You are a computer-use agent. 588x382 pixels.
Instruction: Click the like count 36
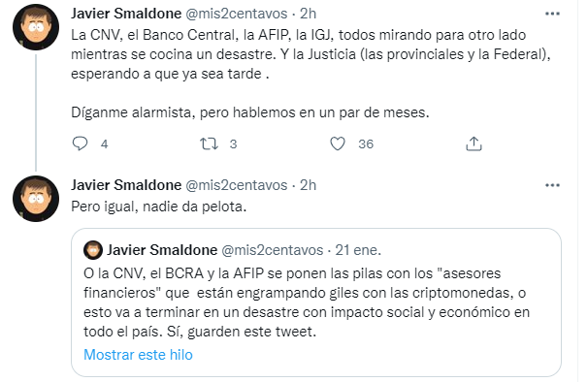[x=366, y=143]
